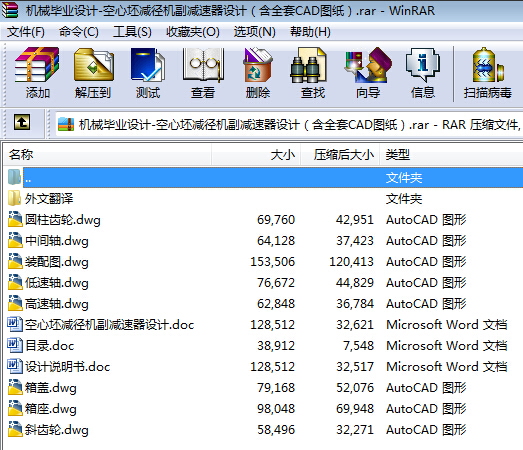Click the 外文翻译 folder icon

click(14, 198)
